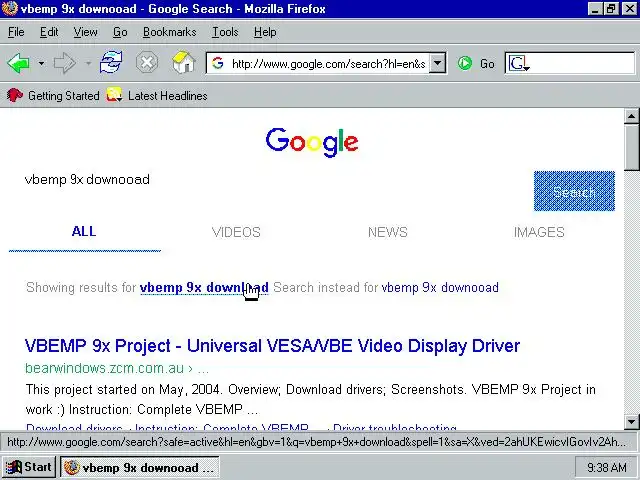
Task: Switch to the IMAGES tab
Action: (539, 232)
